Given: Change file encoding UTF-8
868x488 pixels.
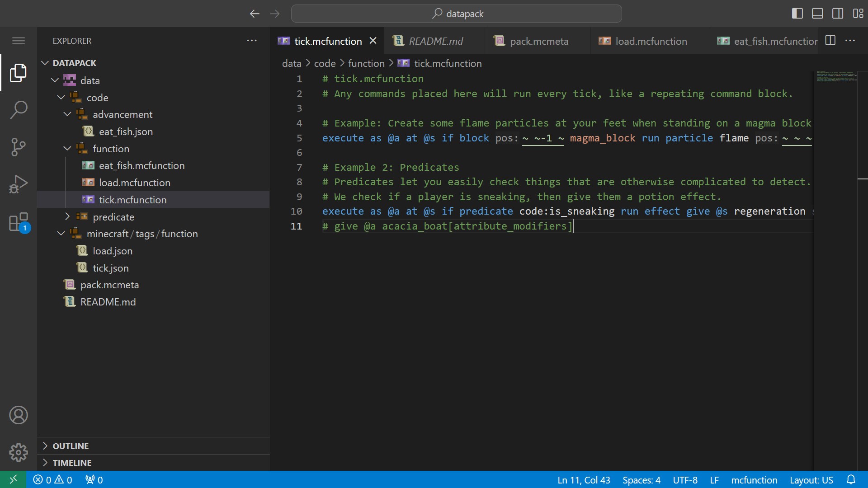Looking at the screenshot, I should click(x=685, y=480).
